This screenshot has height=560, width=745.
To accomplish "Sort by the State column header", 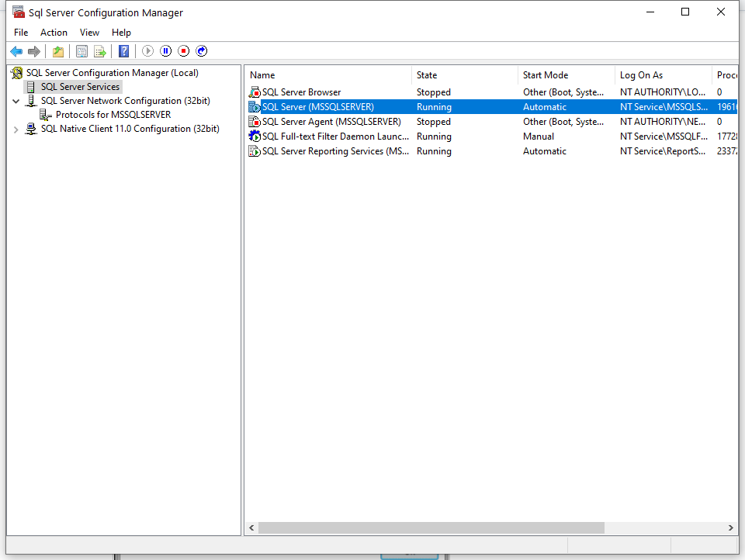I will 465,75.
